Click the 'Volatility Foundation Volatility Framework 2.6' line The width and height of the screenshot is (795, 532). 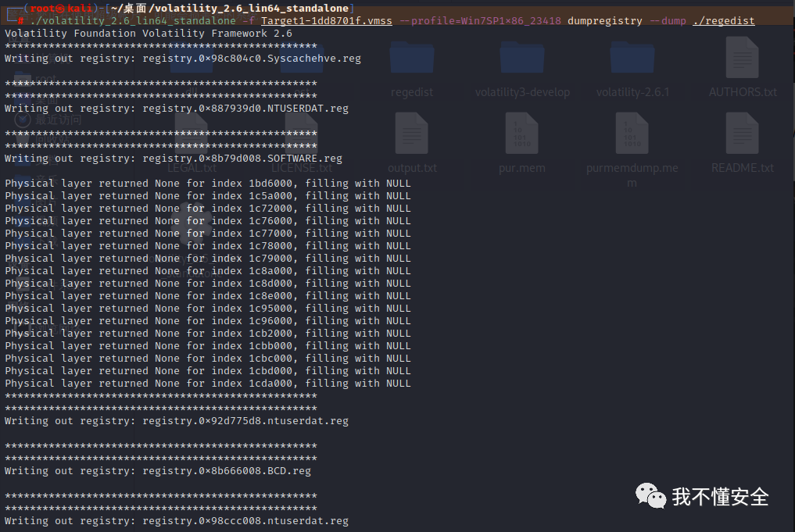pyautogui.click(x=149, y=34)
